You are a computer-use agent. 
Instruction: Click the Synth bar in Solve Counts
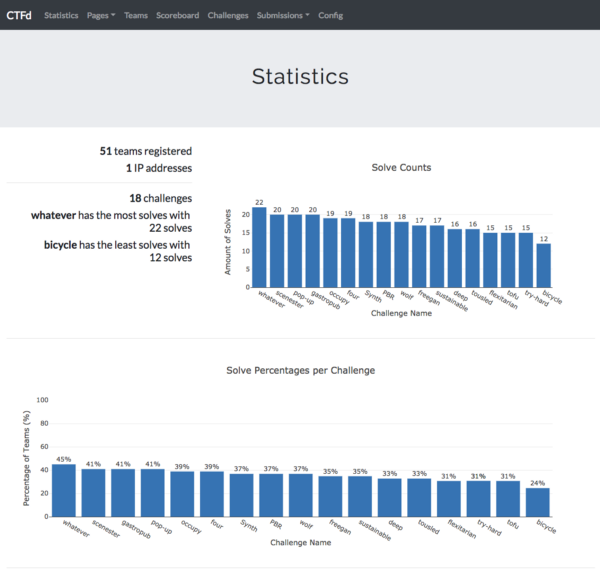[x=366, y=254]
